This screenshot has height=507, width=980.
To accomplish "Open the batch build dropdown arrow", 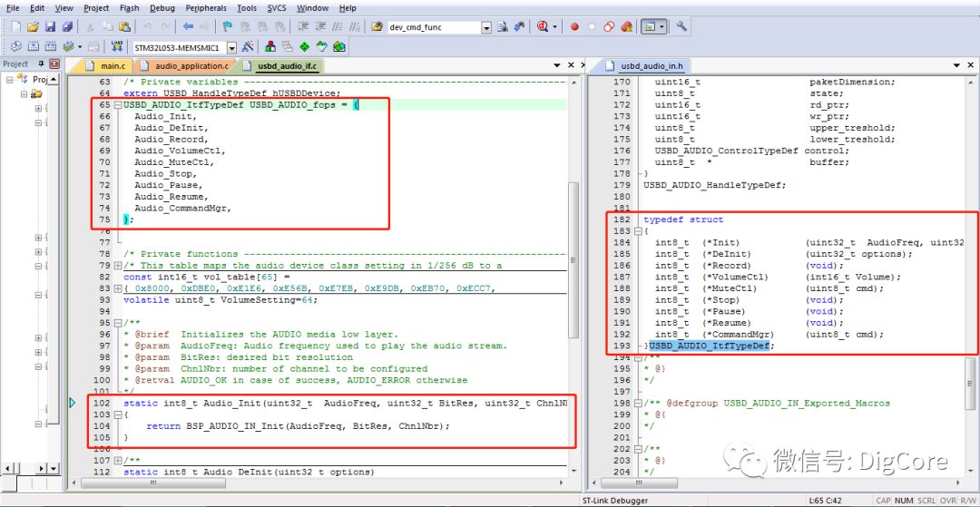I will (x=79, y=47).
